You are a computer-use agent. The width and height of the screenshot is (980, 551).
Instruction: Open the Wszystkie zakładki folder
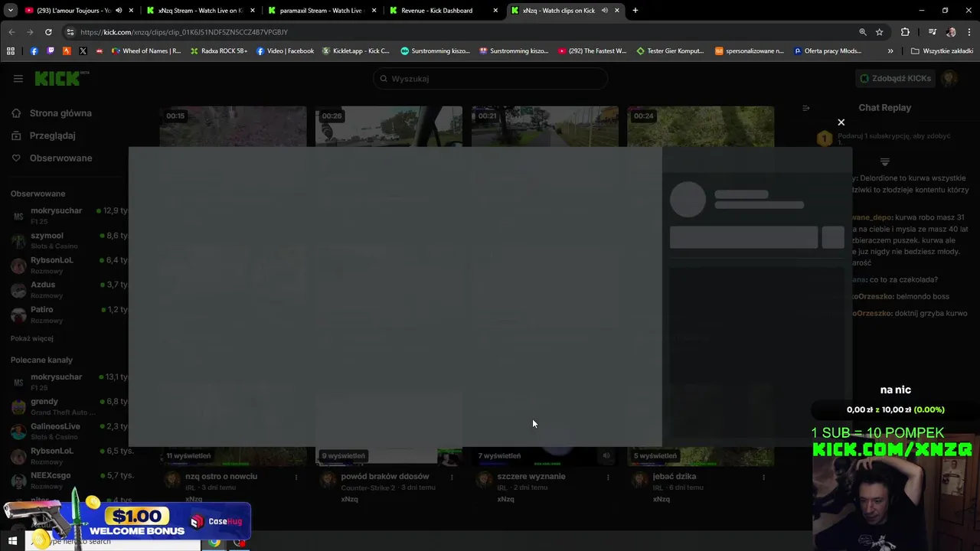coord(942,51)
